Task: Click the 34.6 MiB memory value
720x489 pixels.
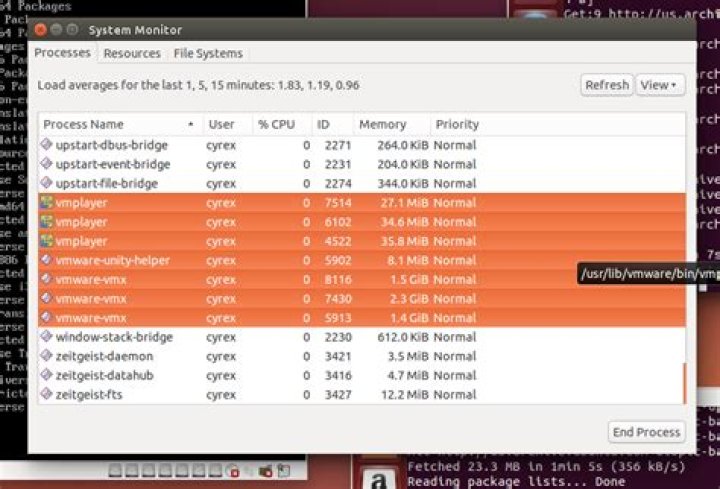Action: click(x=405, y=222)
